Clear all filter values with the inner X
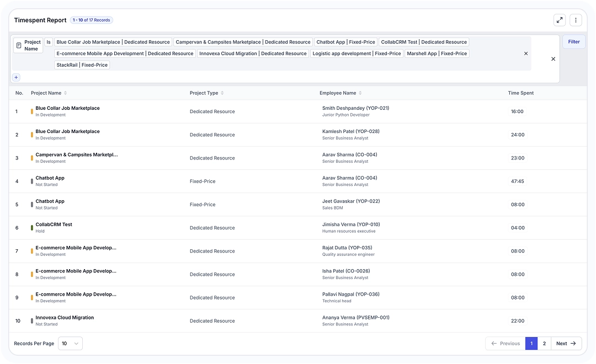596x364 pixels. (x=525, y=53)
